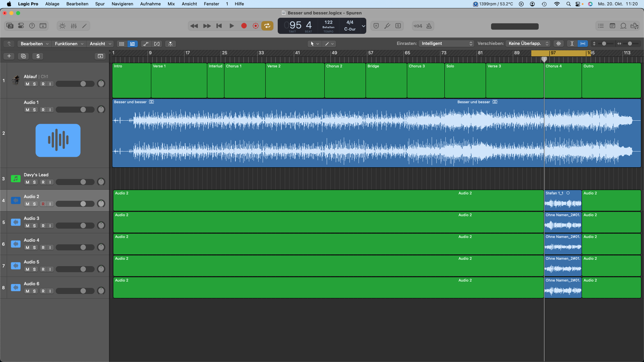Open Verschieben Keine Überlapp. dropdown
Screen dimensions: 644x362
click(528, 44)
